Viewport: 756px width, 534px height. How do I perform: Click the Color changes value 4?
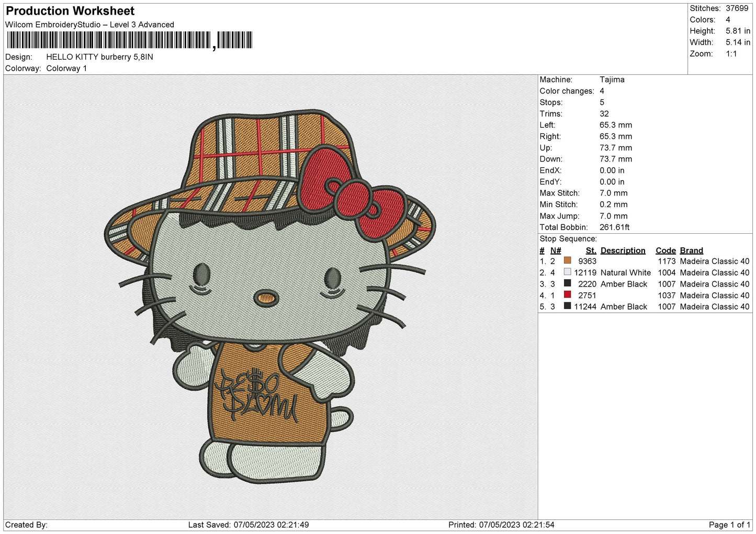click(x=602, y=91)
